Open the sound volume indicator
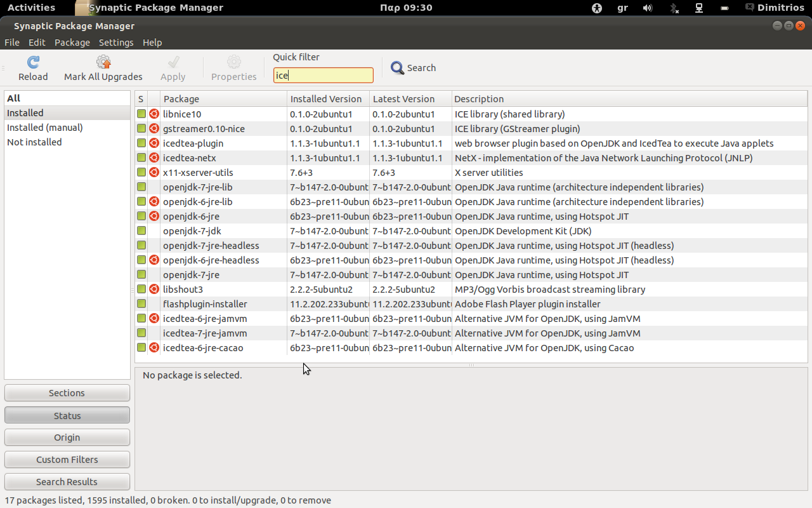 tap(648, 8)
